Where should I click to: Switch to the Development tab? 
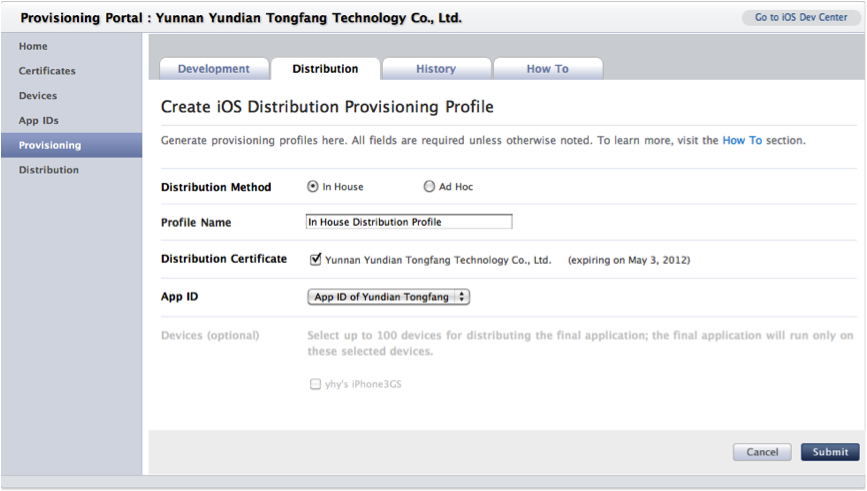click(214, 69)
